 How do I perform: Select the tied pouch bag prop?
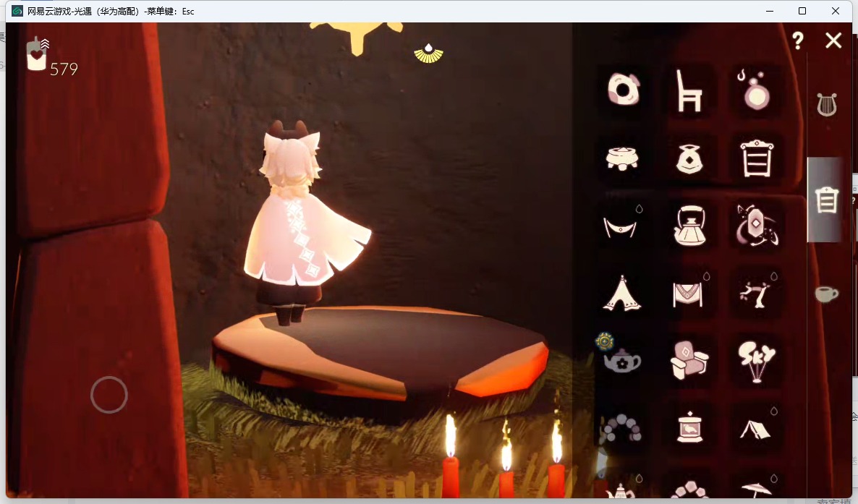(689, 158)
